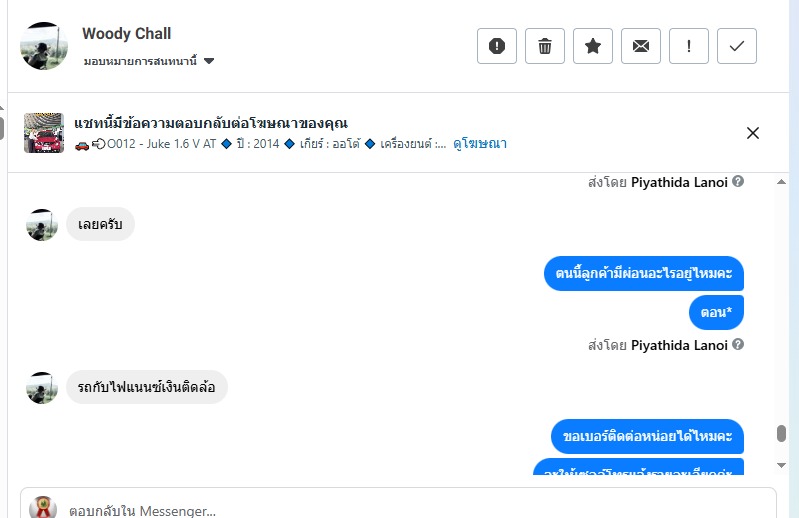Screen dimensions: 799x518
Task: Click the page avatar in reply box
Action: click(43, 508)
